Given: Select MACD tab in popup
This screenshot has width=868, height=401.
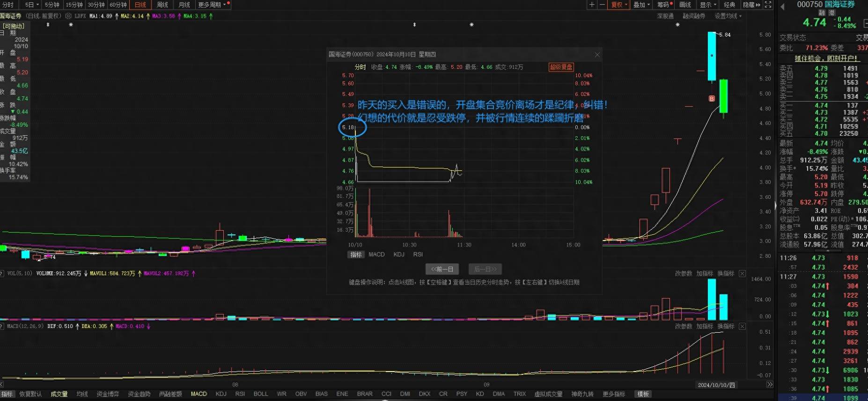Looking at the screenshot, I should tap(376, 255).
